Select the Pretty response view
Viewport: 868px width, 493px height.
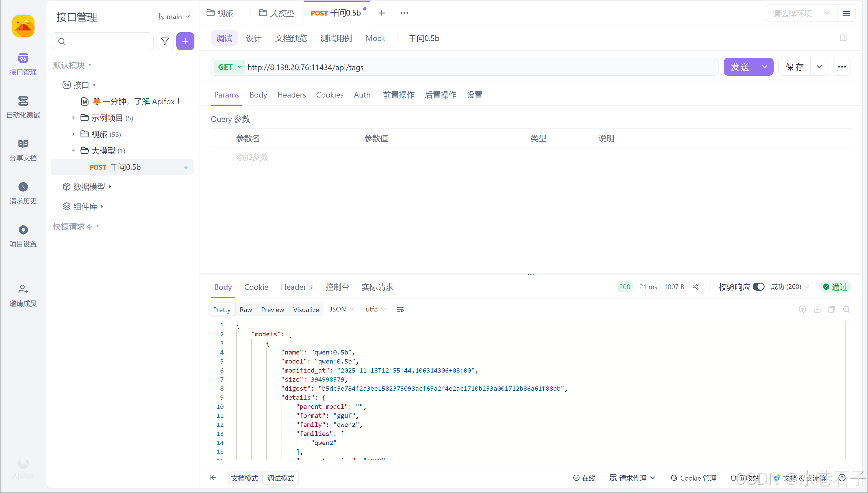pos(222,310)
